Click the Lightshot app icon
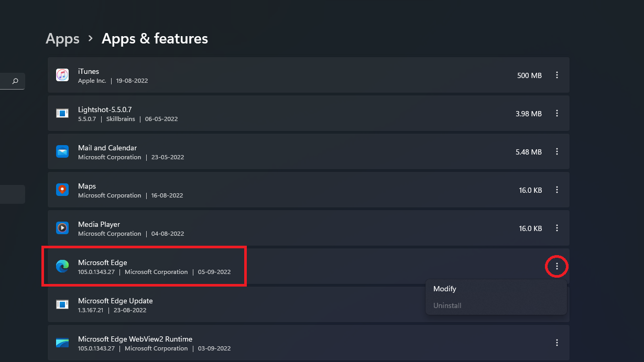Screen dimensions: 644x362 (62, 113)
